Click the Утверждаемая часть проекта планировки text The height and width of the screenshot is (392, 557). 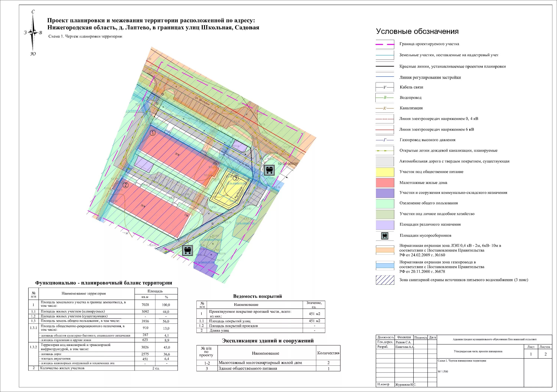point(478,352)
